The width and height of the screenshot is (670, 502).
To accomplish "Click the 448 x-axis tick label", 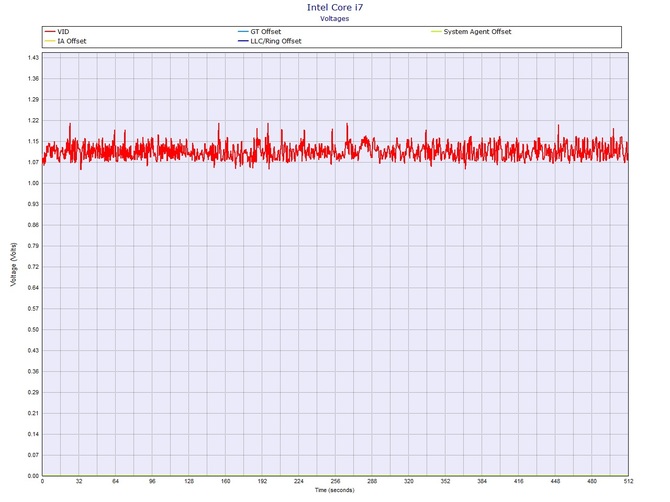I will point(555,481).
